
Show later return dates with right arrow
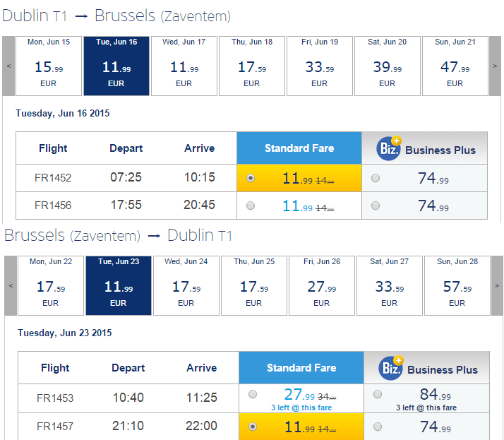tap(497, 285)
